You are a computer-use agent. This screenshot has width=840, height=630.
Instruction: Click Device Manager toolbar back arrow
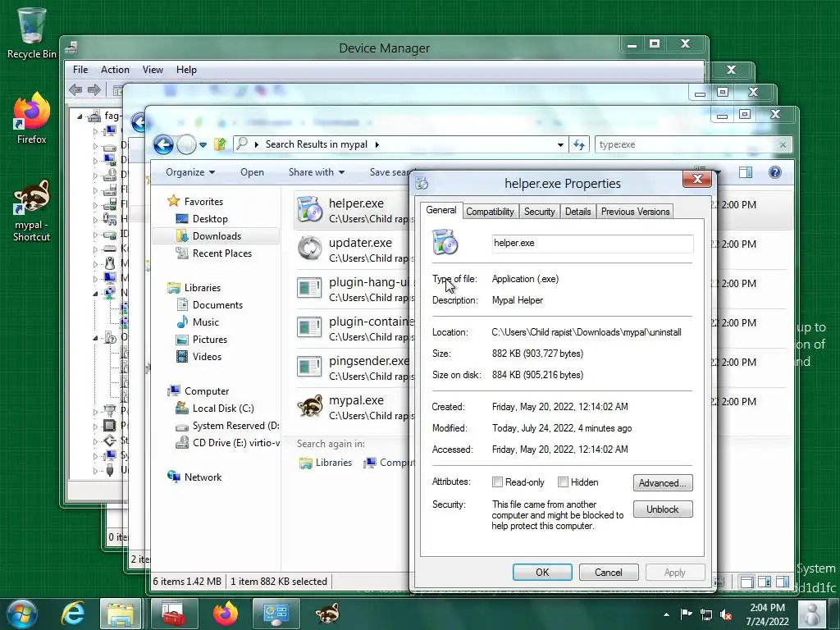75,89
